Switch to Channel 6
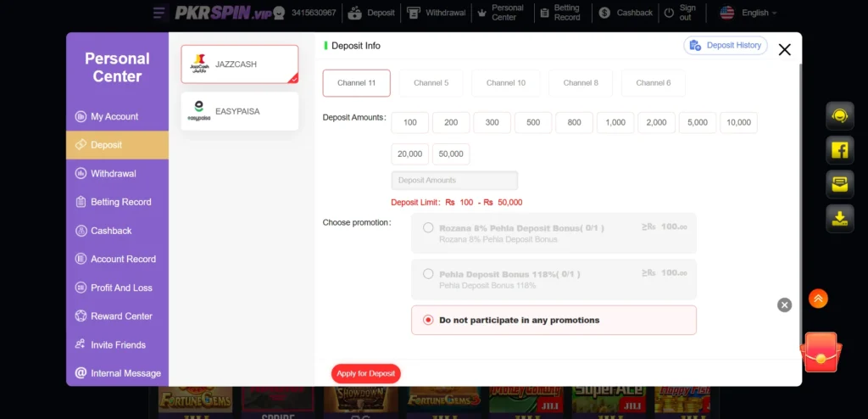Viewport: 868px width, 419px height. click(654, 83)
